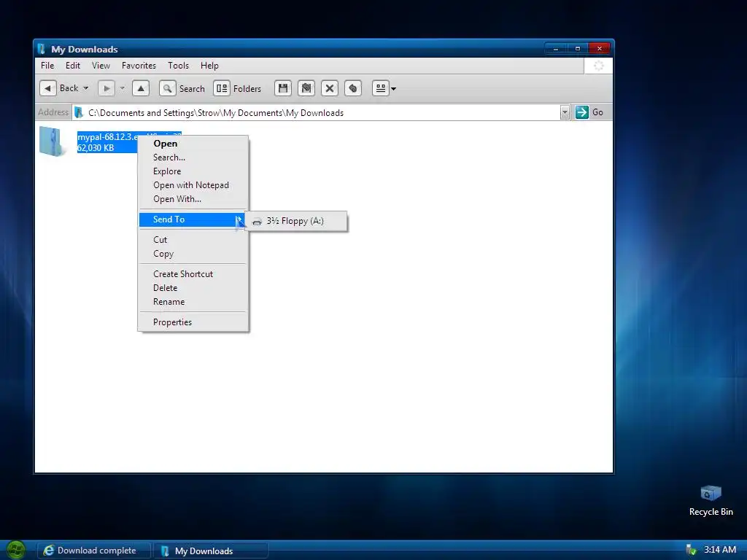Viewport: 747px width, 560px height.
Task: Click the floppy disk toolbar icon
Action: 283,88
